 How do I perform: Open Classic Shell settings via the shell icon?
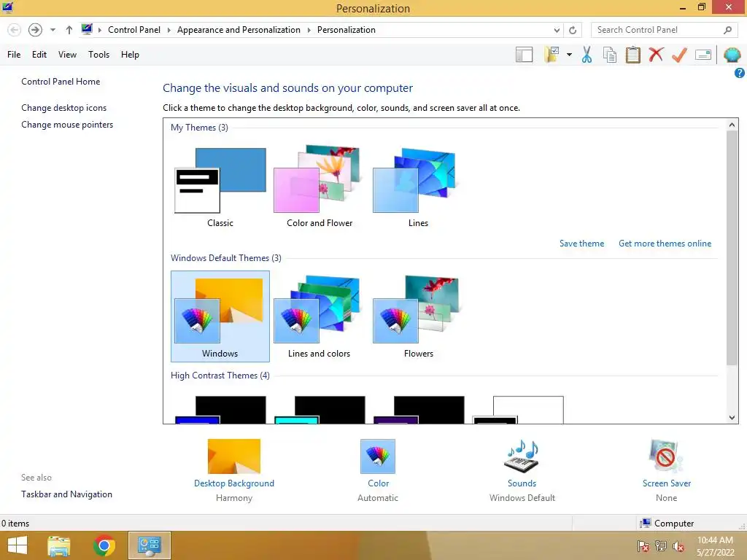[732, 55]
